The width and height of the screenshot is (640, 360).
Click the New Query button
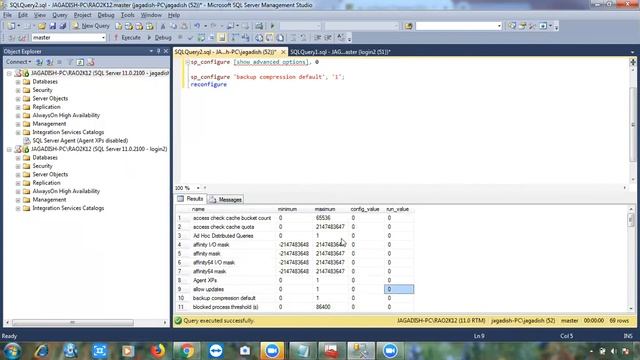[91, 26]
